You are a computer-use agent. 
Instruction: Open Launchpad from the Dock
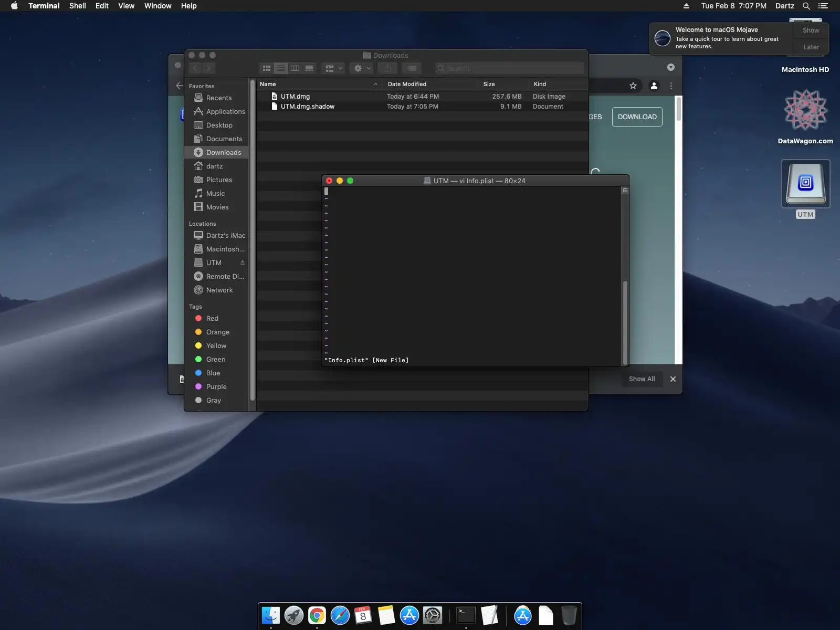coord(294,615)
